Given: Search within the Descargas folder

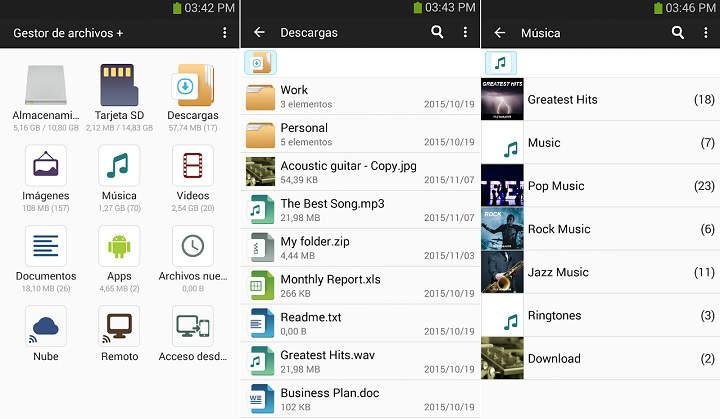Looking at the screenshot, I should pos(437,33).
